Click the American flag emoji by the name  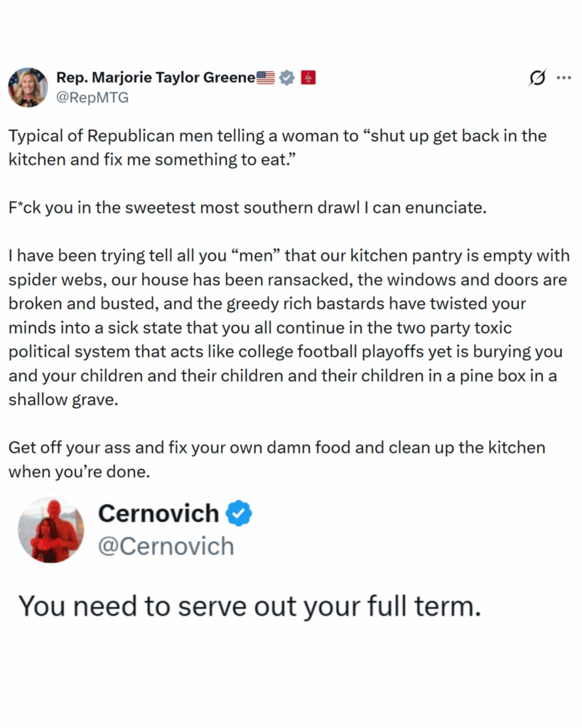coord(265,77)
